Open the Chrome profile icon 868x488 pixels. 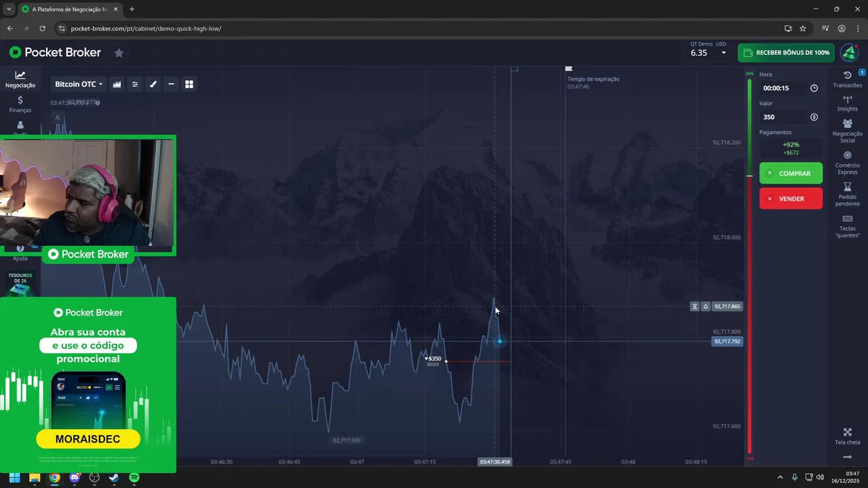pyautogui.click(x=842, y=28)
